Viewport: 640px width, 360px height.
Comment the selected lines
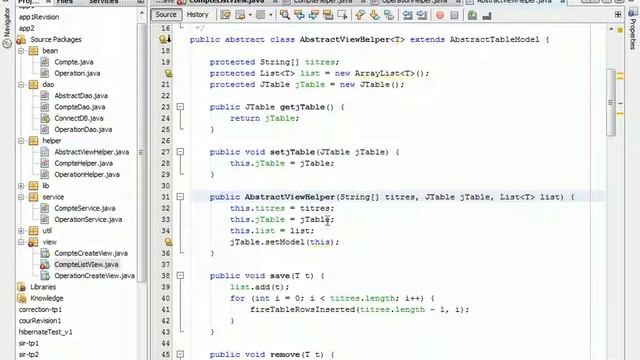click(x=472, y=16)
